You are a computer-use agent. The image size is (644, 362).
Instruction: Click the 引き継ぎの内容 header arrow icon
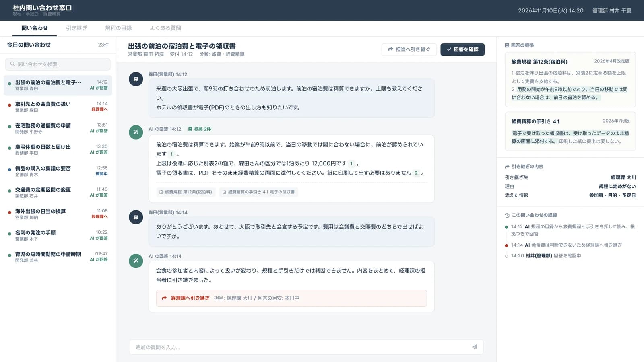tap(507, 166)
